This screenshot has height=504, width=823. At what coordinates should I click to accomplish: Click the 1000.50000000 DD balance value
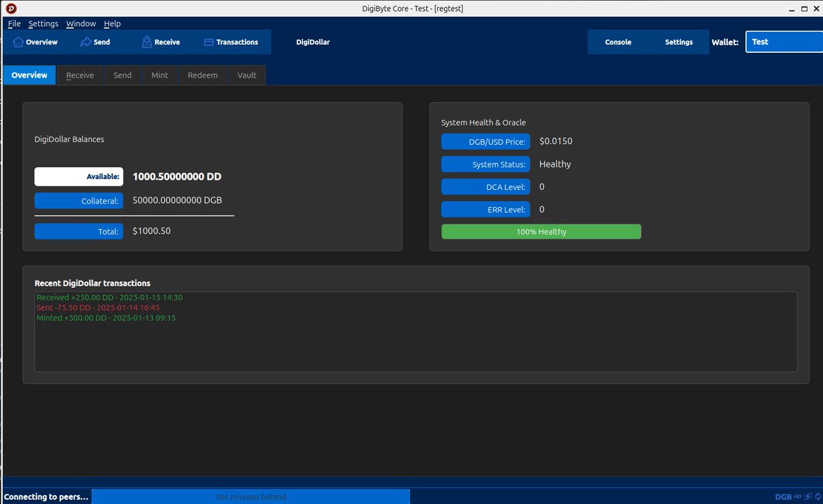[177, 176]
